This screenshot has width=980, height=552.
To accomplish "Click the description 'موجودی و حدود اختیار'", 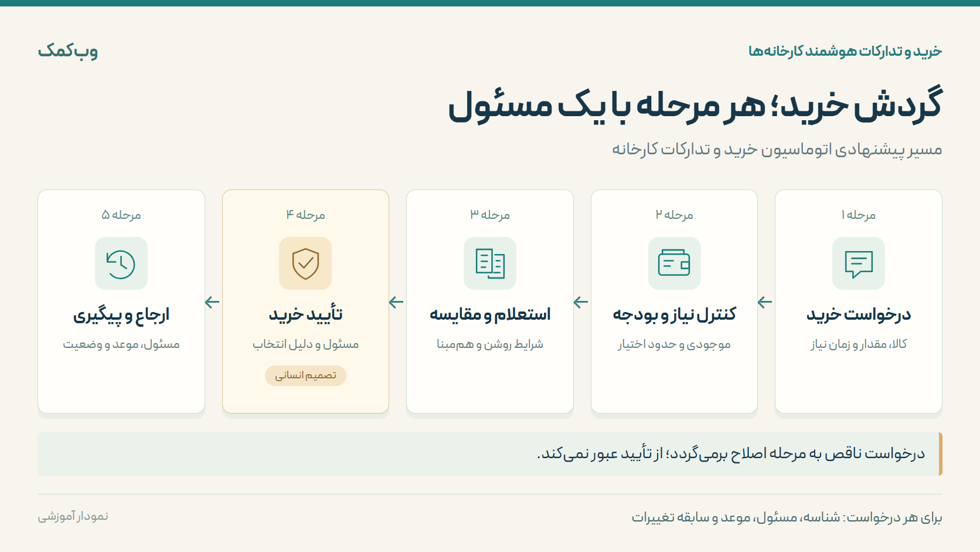I will (x=674, y=344).
